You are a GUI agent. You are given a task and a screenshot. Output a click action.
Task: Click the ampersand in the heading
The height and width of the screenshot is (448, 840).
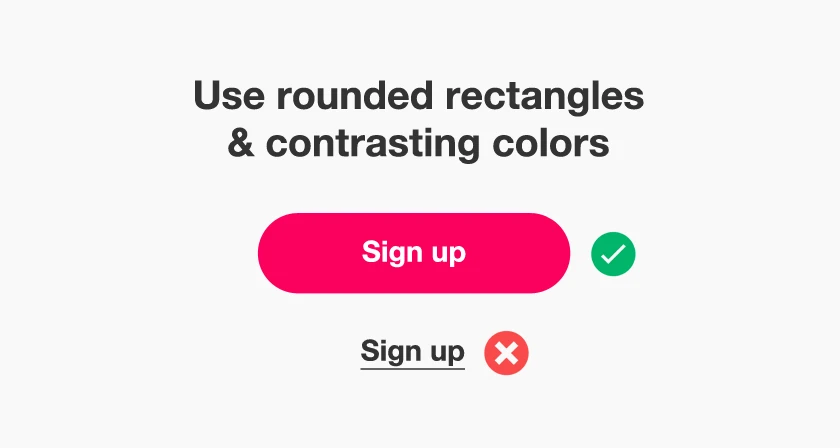[x=241, y=144]
